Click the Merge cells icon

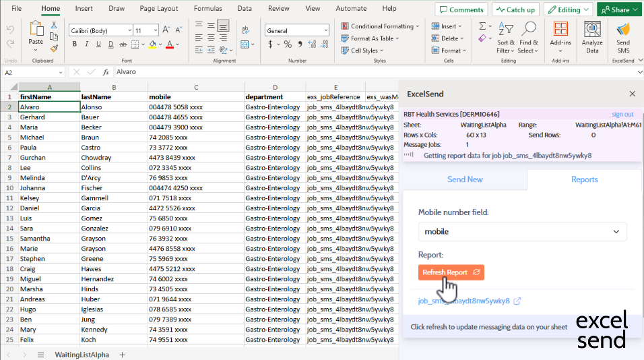(x=245, y=44)
